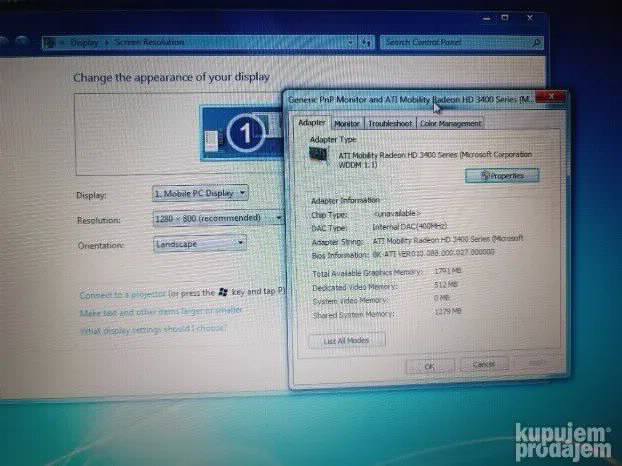The image size is (622, 466).
Task: Open the Color Management tab
Action: (x=450, y=123)
